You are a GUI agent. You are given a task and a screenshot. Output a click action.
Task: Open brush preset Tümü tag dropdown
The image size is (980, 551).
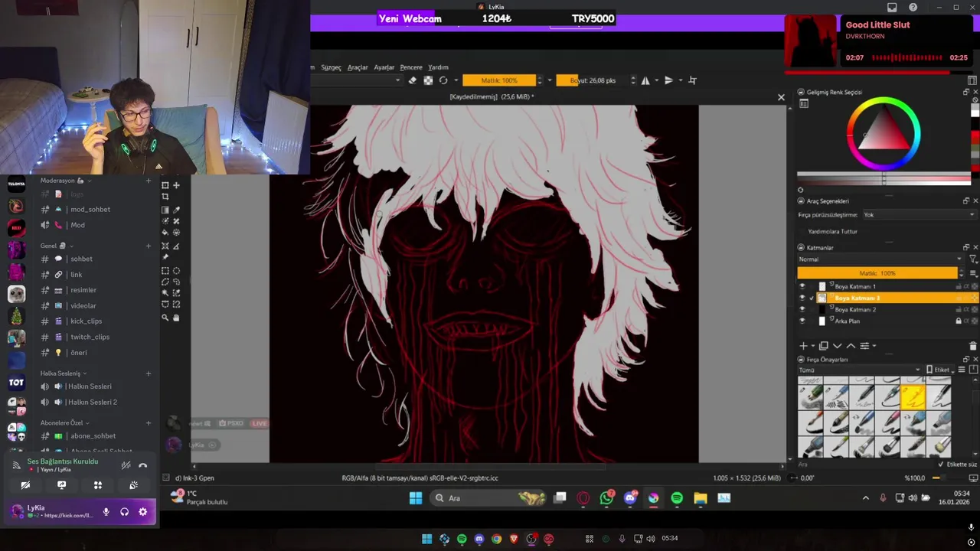point(858,370)
